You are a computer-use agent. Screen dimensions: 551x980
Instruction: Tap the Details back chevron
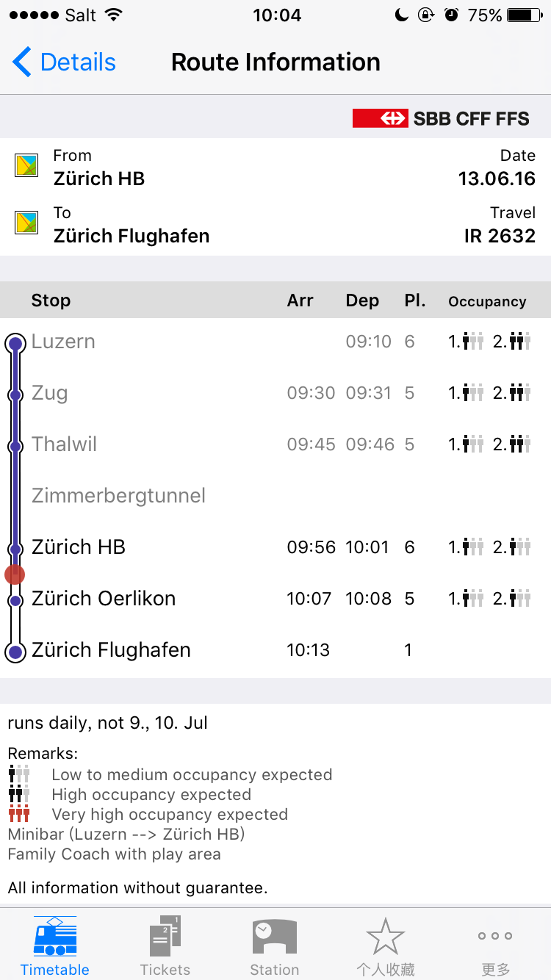[x=22, y=62]
